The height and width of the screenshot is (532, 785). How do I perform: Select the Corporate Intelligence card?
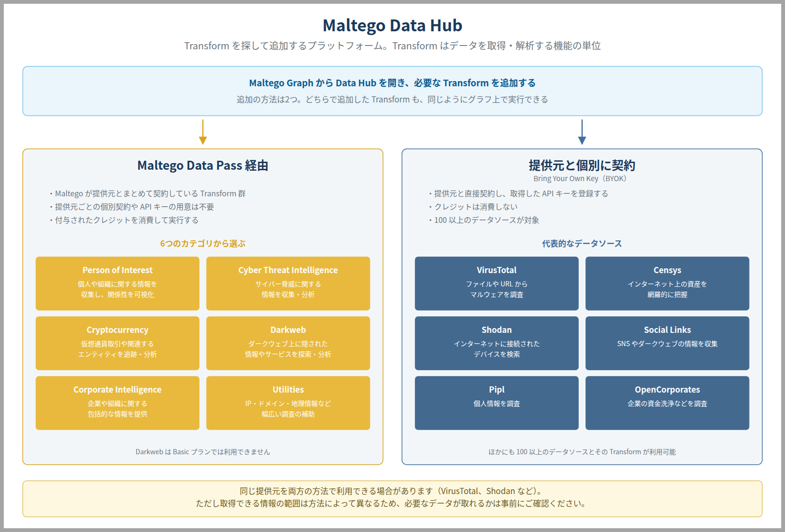tap(118, 403)
